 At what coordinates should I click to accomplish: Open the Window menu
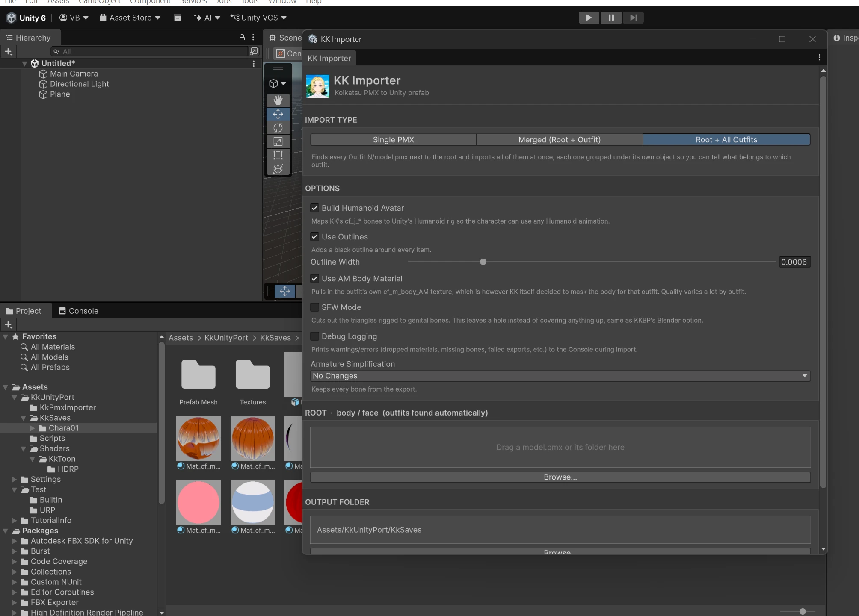[282, 2]
